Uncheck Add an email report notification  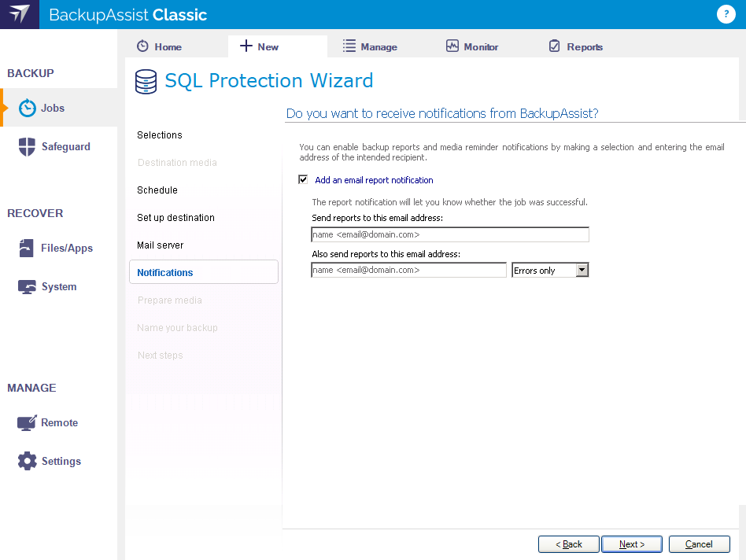[x=303, y=179]
